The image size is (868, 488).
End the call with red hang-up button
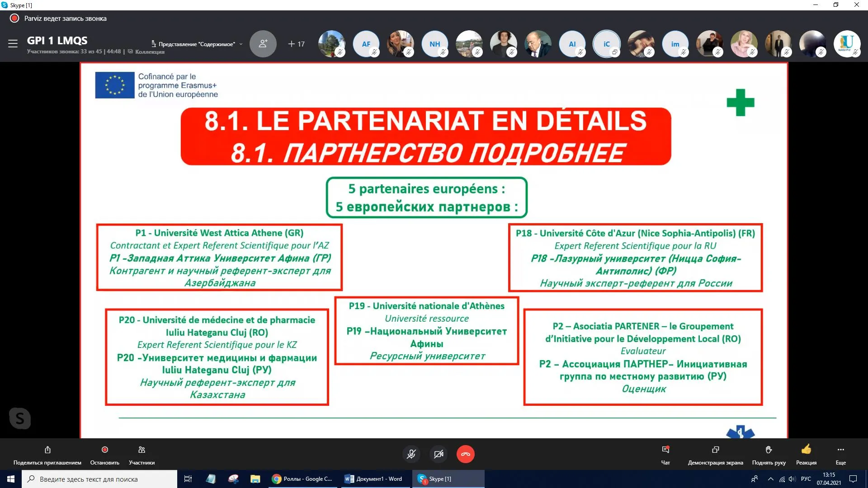click(x=465, y=454)
